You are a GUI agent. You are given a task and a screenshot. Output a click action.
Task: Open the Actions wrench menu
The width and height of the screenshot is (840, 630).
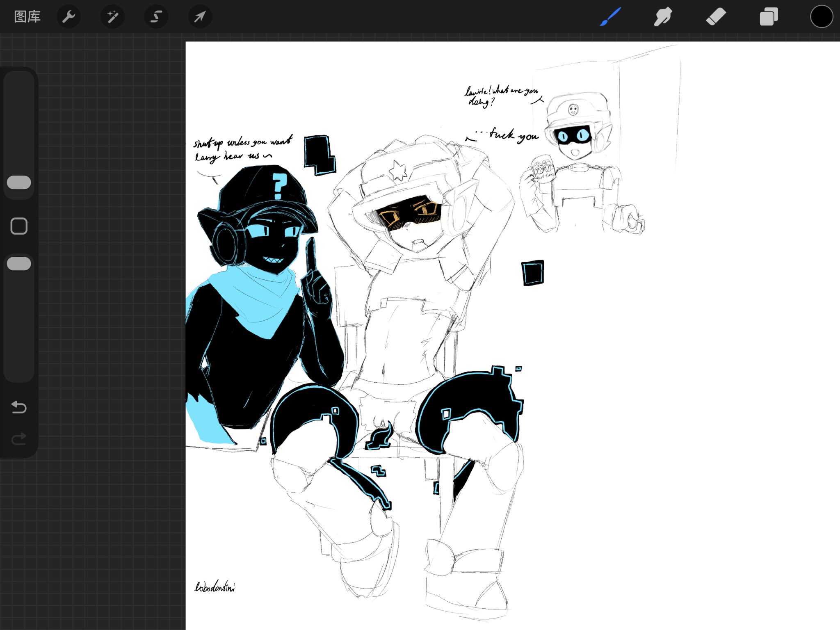click(x=68, y=17)
